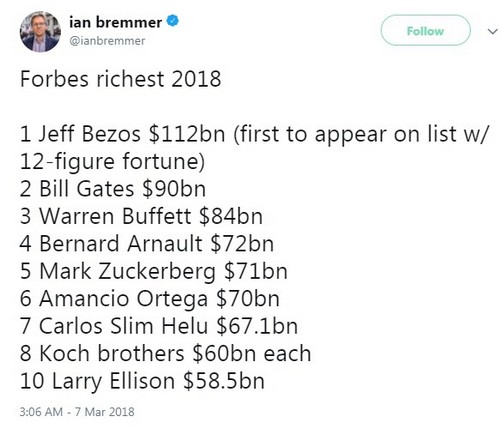Click the Larry Ellison $58.5bn entry
The width and height of the screenshot is (500, 429).
[x=142, y=382]
